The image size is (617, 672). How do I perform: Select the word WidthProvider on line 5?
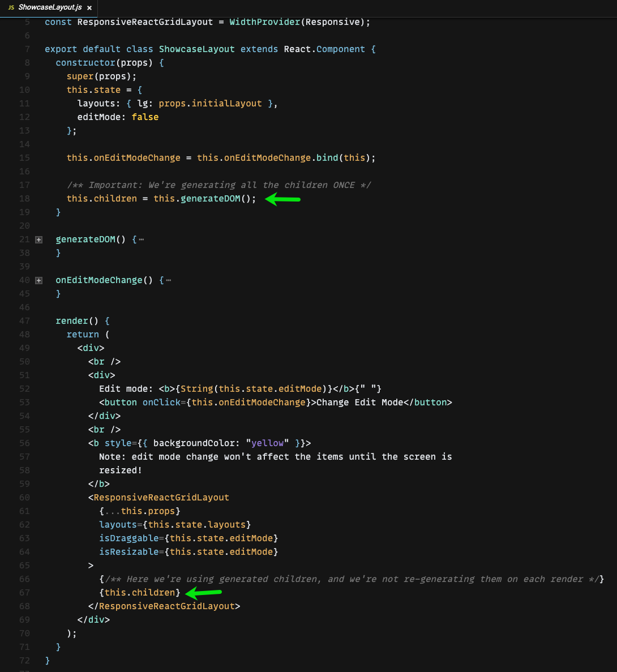(x=264, y=22)
